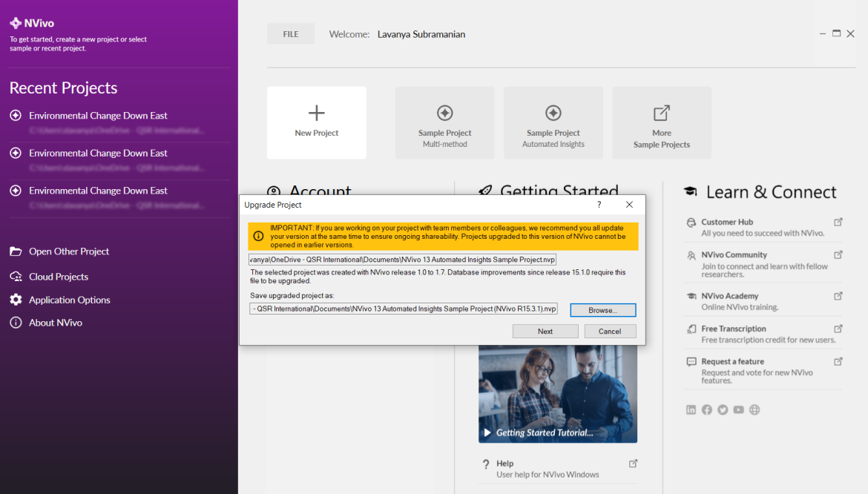Click the Open Other Project folder icon
The height and width of the screenshot is (494, 868).
pyautogui.click(x=16, y=251)
